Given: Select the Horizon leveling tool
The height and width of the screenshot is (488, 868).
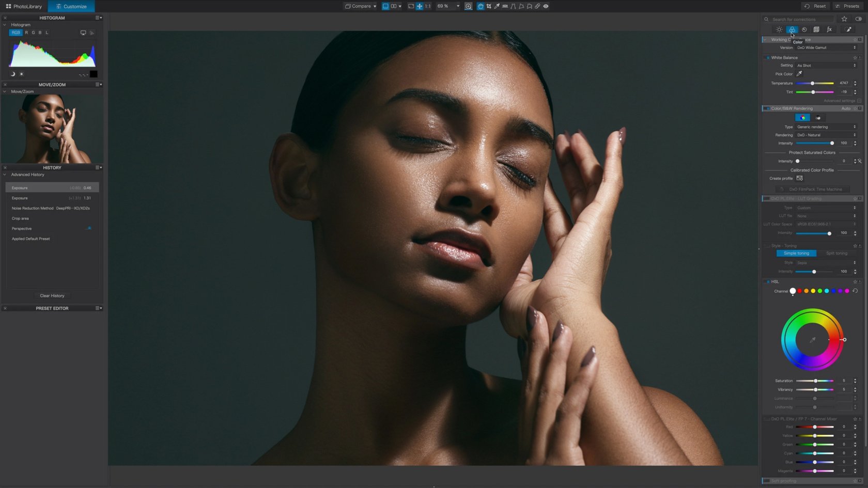Looking at the screenshot, I should (505, 6).
